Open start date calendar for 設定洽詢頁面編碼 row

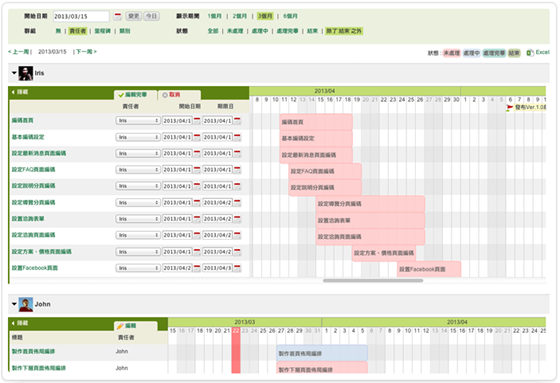197,235
